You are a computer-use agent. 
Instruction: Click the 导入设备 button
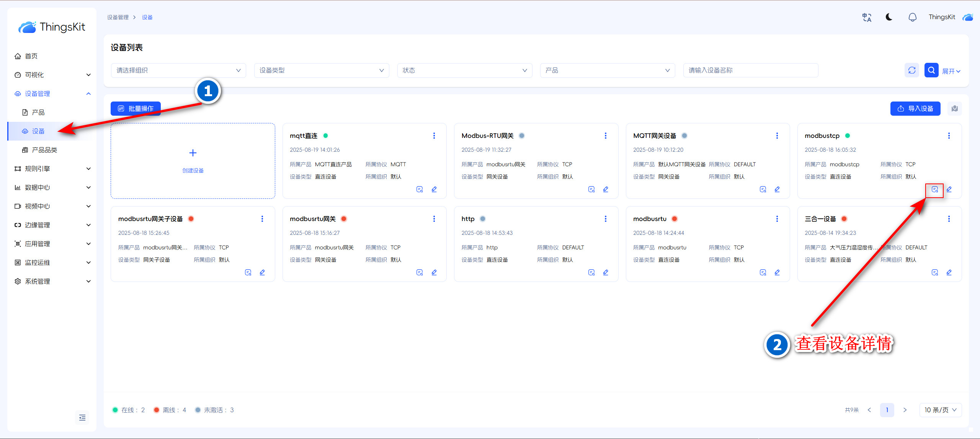[x=915, y=108]
